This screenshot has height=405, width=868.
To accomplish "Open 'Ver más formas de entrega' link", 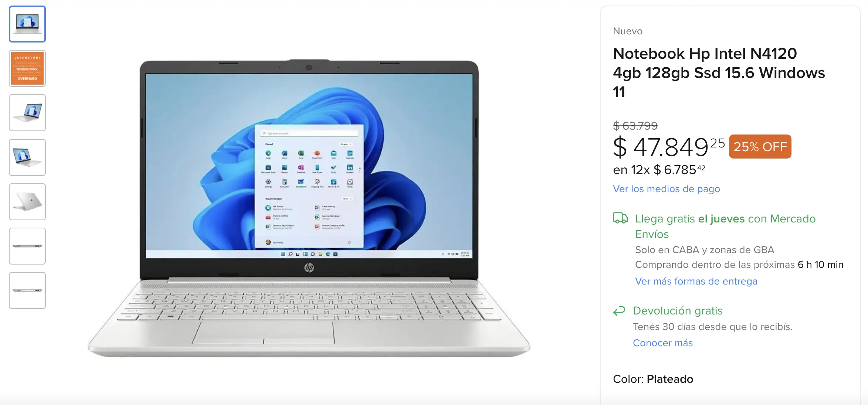I will click(x=696, y=281).
